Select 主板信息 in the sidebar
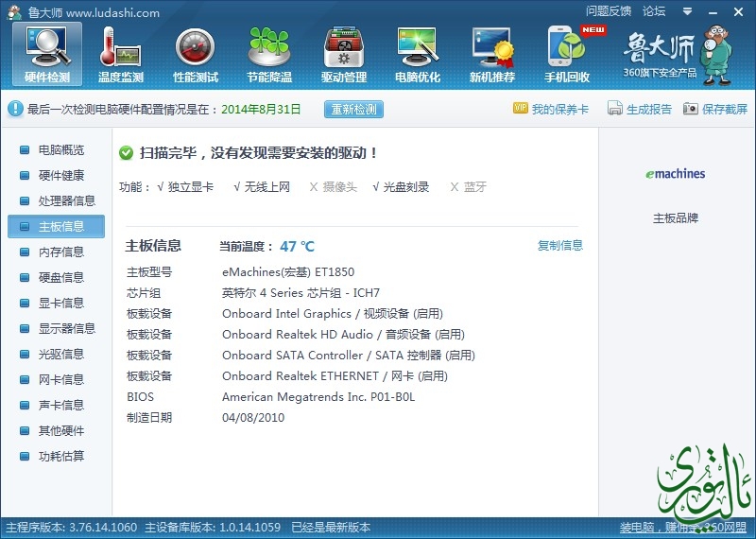 pos(57,226)
